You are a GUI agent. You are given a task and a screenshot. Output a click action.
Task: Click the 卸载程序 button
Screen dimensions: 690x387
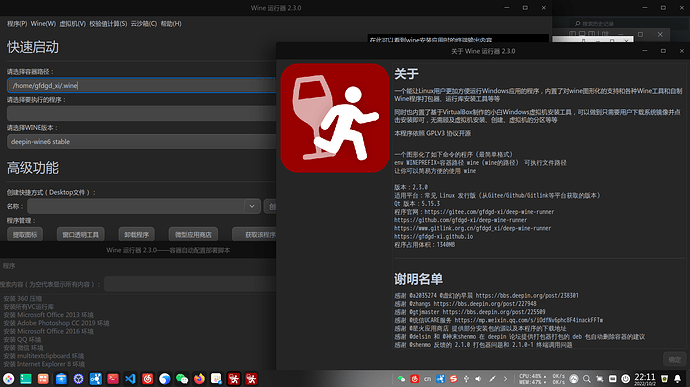(x=136, y=235)
